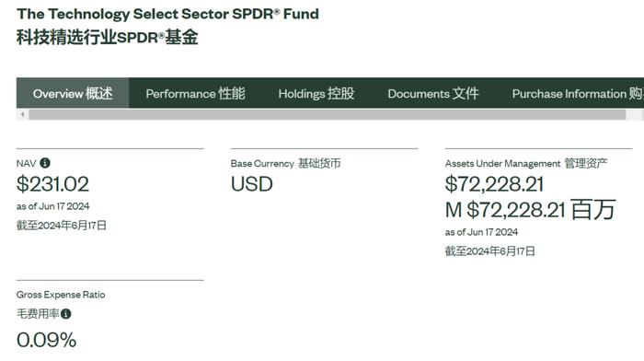Click the NAV label text

pos(27,164)
